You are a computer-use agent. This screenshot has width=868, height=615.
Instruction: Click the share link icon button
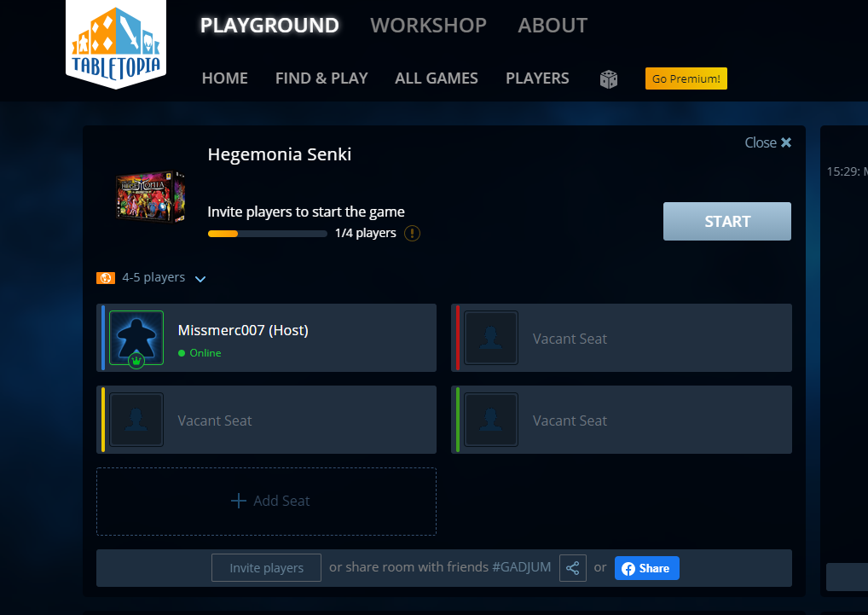[572, 568]
